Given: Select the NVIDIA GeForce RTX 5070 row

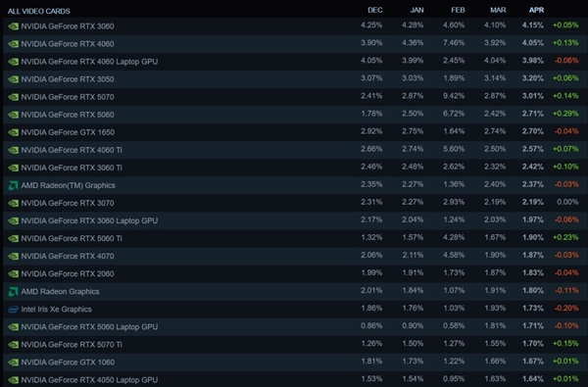Looking at the screenshot, I should pos(294,97).
